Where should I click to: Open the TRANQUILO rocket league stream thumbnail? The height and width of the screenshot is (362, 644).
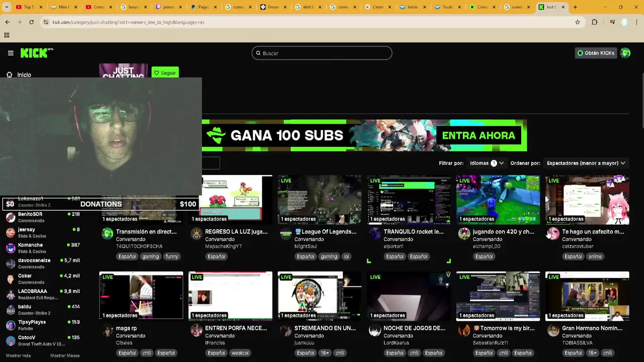pos(409,199)
